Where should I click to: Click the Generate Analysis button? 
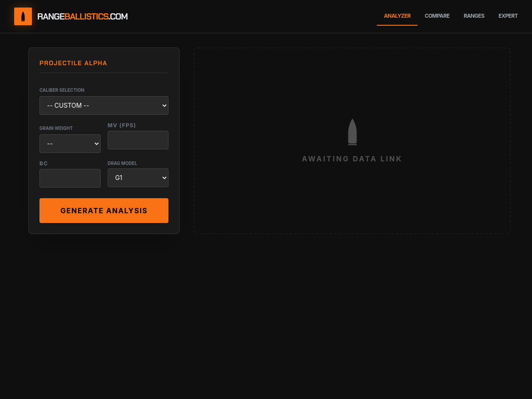104,211
